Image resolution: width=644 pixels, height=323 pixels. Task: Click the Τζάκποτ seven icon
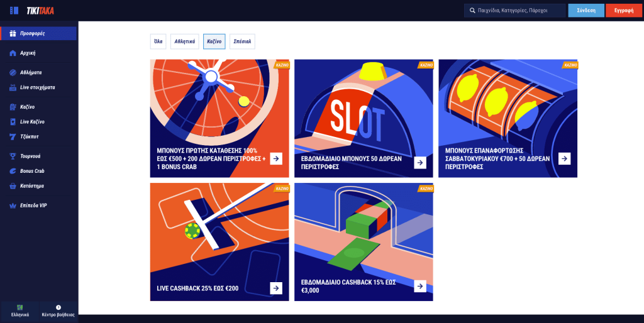click(x=13, y=136)
